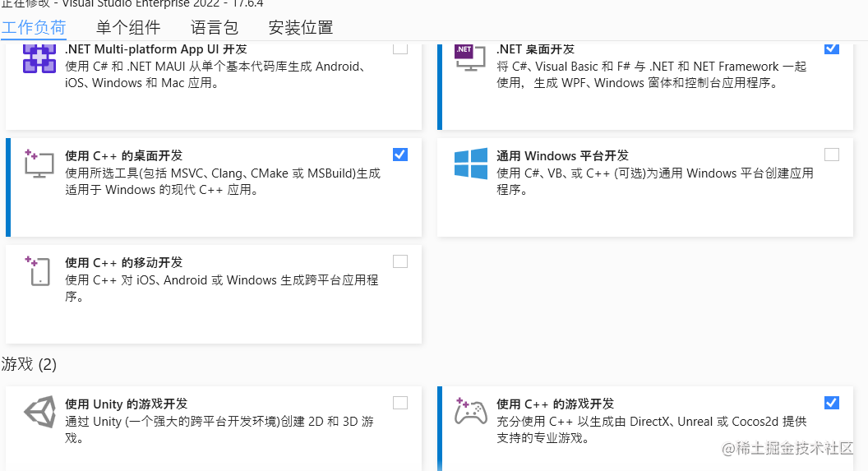
Task: Check 通用 Windows 平台开发 checkbox
Action: (832, 155)
